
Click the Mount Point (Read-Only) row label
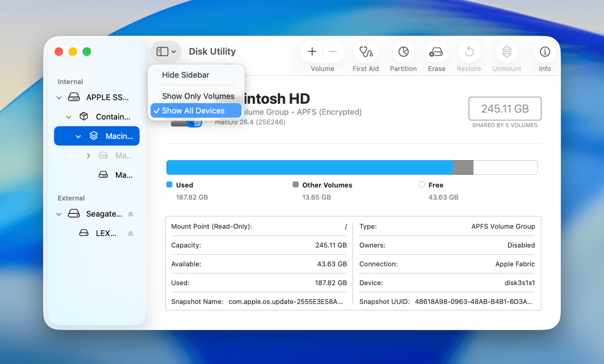[212, 226]
